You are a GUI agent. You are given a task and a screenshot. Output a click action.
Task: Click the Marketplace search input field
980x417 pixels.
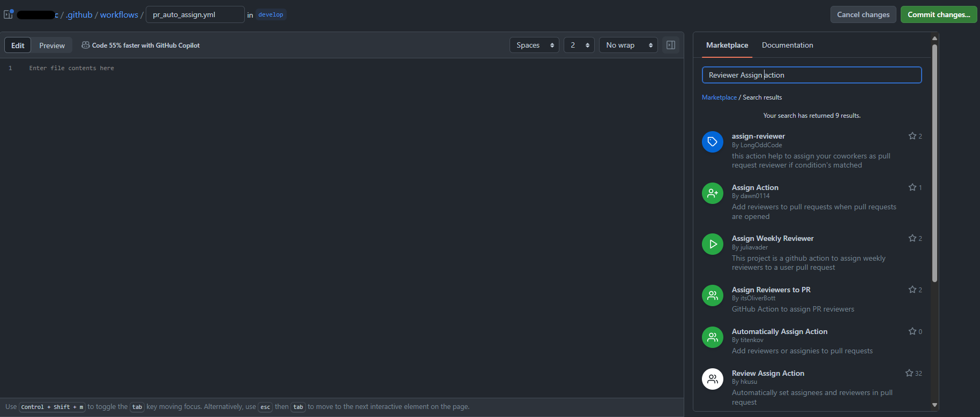pyautogui.click(x=812, y=75)
